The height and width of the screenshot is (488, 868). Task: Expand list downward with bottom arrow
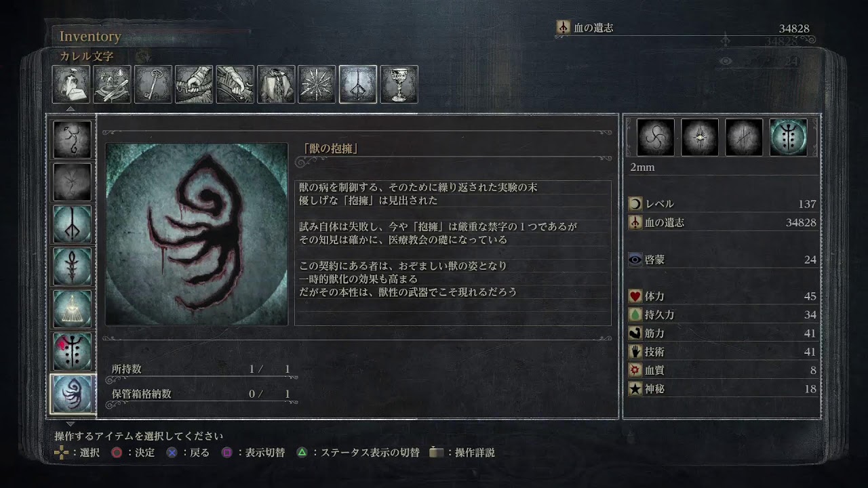point(70,424)
